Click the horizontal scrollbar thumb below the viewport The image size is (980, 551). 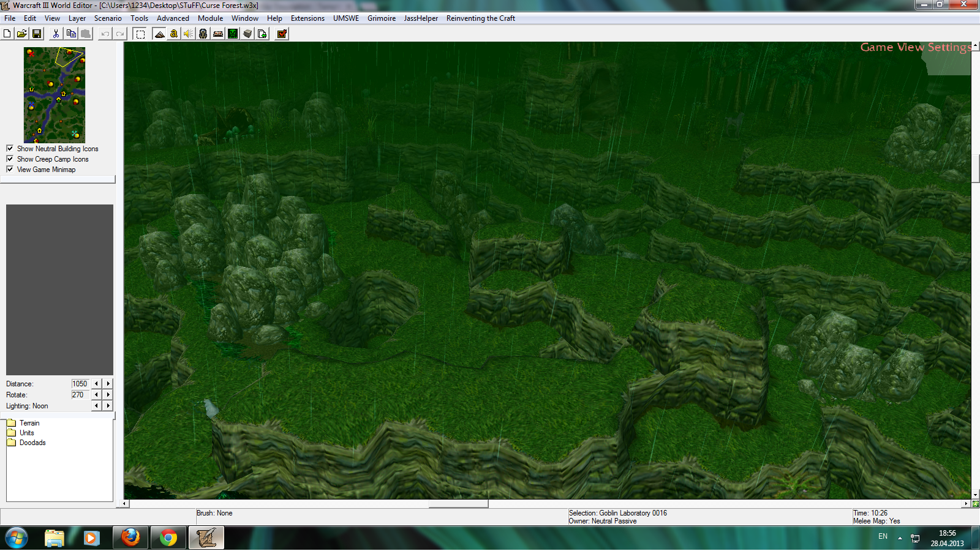[x=458, y=504]
